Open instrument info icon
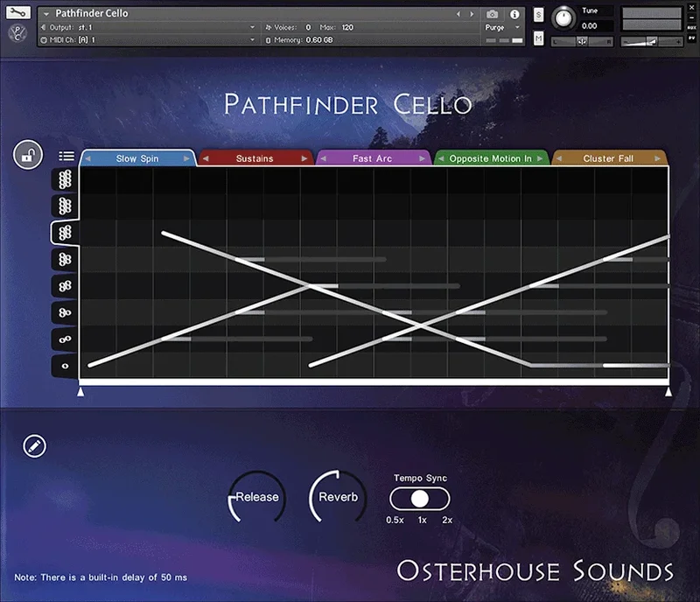 [x=514, y=14]
